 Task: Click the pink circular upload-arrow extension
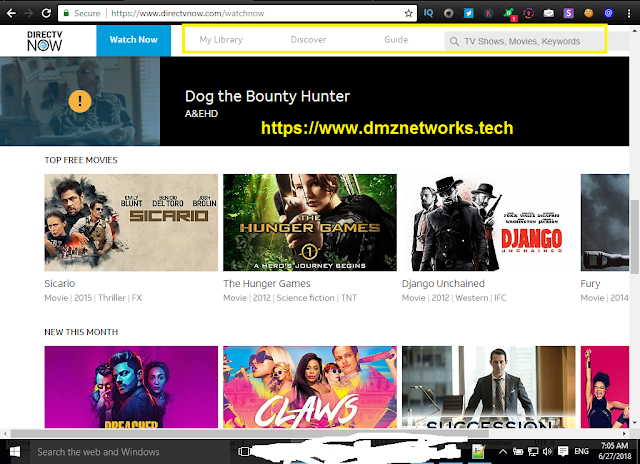[x=529, y=13]
